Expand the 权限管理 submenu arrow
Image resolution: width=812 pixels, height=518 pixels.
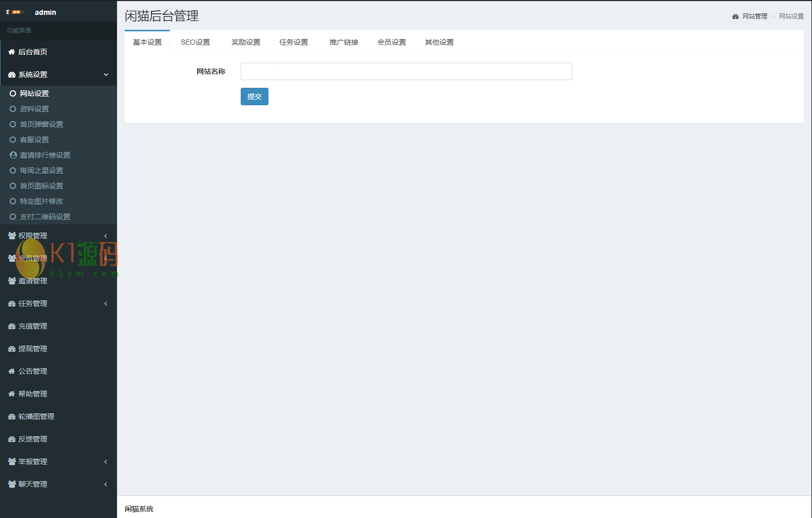point(106,236)
